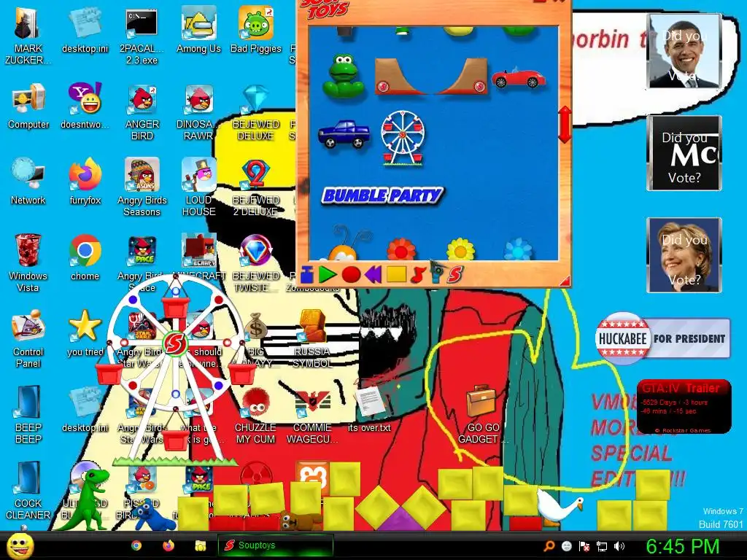Click the Huckabee For President gadget
747x560 pixels.
662,338
